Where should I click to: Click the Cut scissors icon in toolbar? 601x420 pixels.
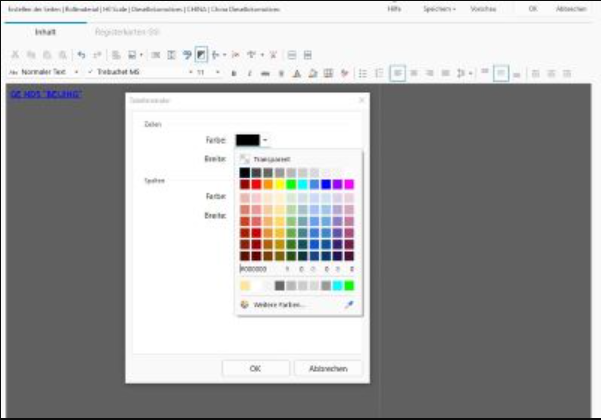click(x=14, y=54)
